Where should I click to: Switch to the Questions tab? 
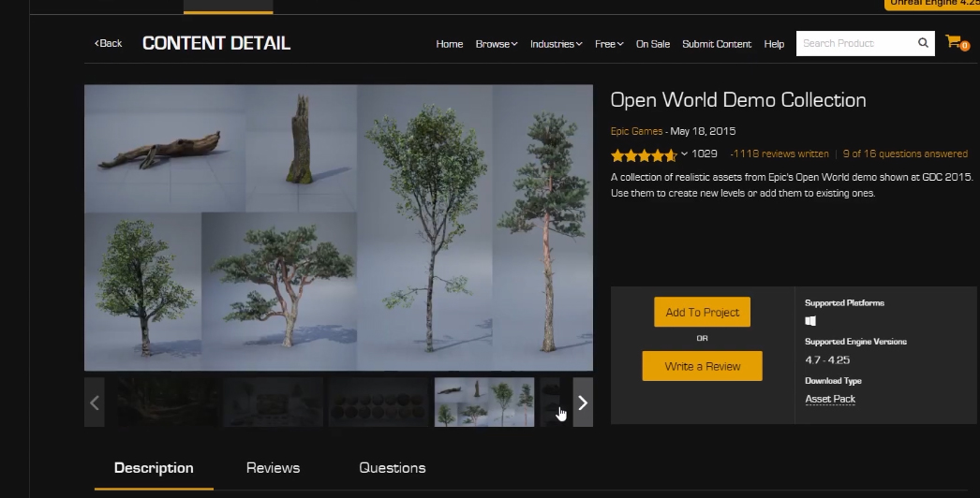tap(392, 468)
